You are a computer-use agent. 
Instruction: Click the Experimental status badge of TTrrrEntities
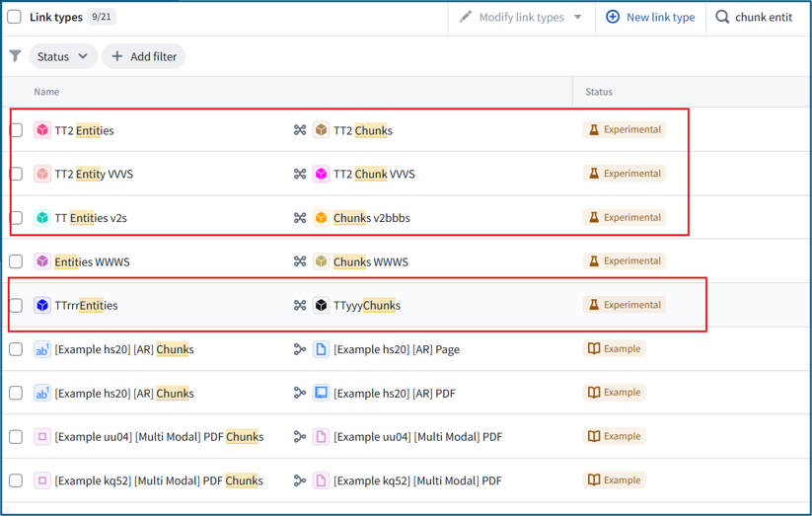click(624, 305)
